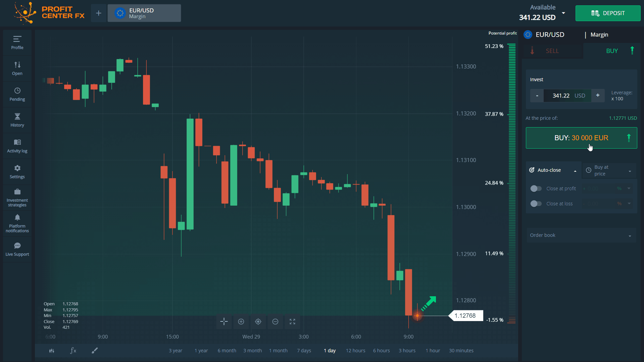The height and width of the screenshot is (362, 644).
Task: Switch to the SELL tab
Action: click(x=552, y=51)
